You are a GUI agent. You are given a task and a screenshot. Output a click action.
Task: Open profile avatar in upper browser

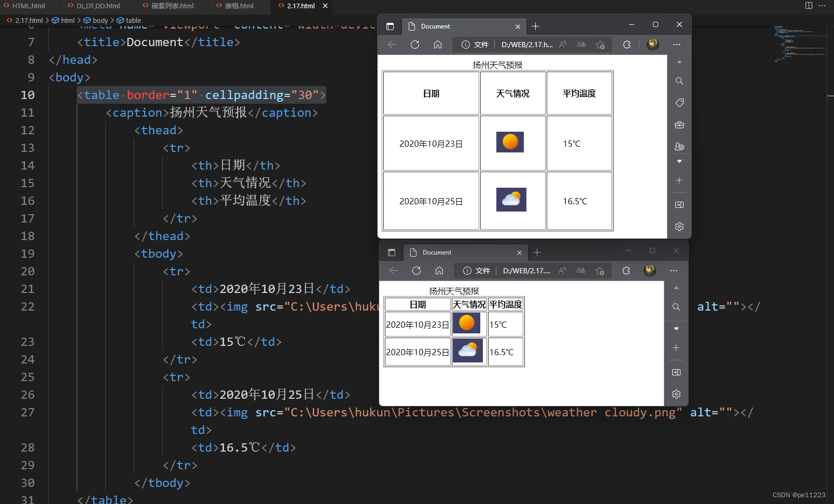653,44
